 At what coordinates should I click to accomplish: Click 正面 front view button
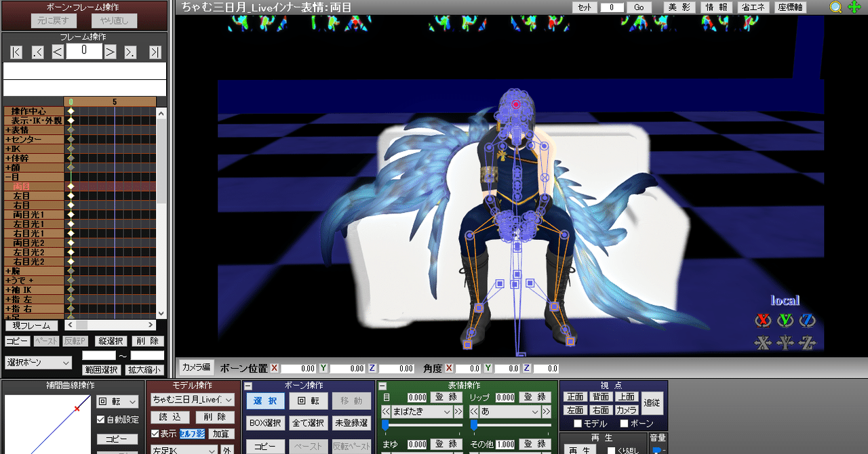pos(575,397)
